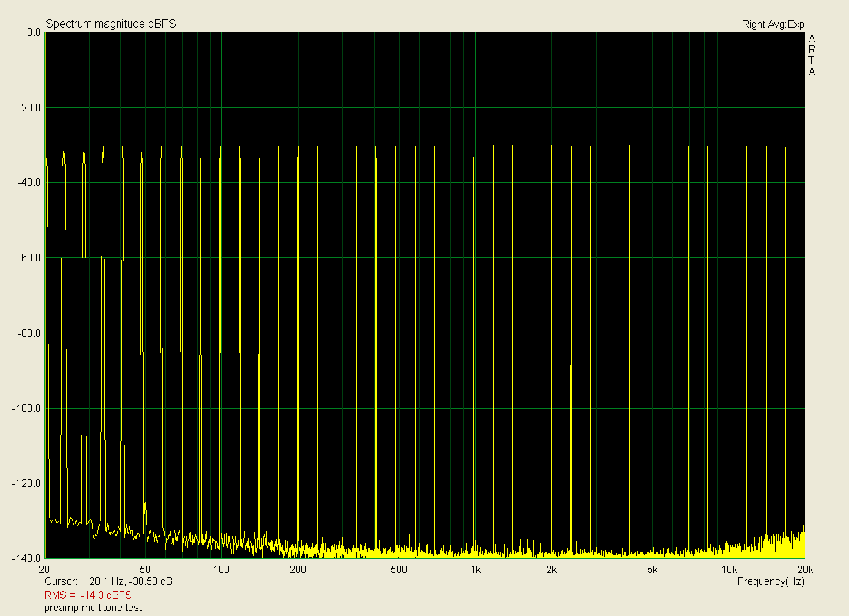The height and width of the screenshot is (616, 849).
Task: Click the 'Frequency(Hz)' axis label
Action: pyautogui.click(x=771, y=582)
